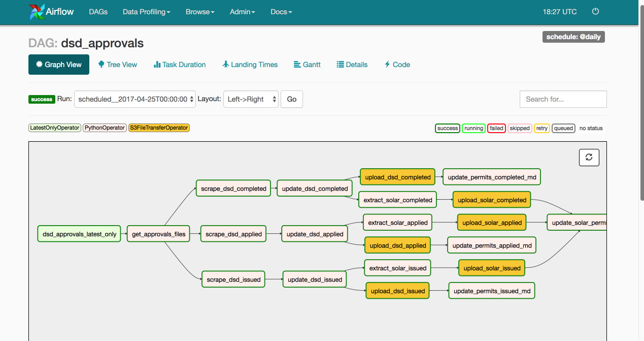Show the Gantt chart view
Screen dimensions: 644x341
pyautogui.click(x=307, y=65)
